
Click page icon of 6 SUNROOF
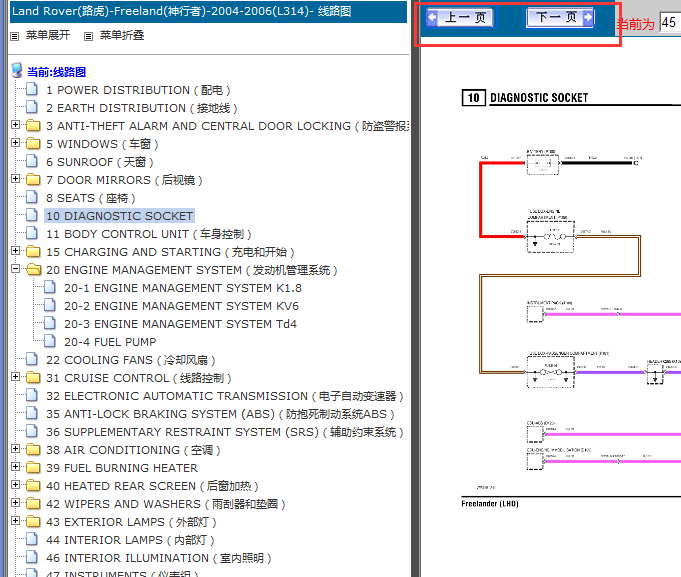pos(32,161)
